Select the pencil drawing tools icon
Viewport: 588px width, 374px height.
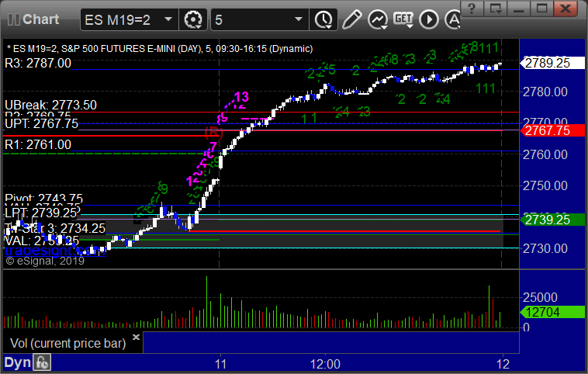point(351,19)
